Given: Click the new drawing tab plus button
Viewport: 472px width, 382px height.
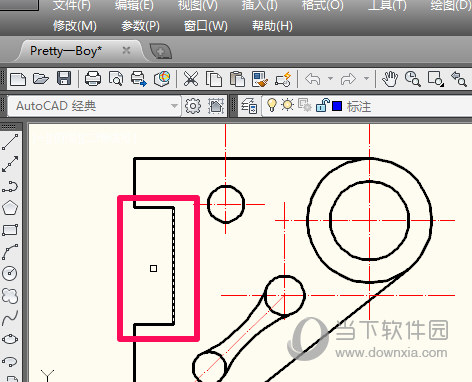Looking at the screenshot, I should [x=161, y=52].
